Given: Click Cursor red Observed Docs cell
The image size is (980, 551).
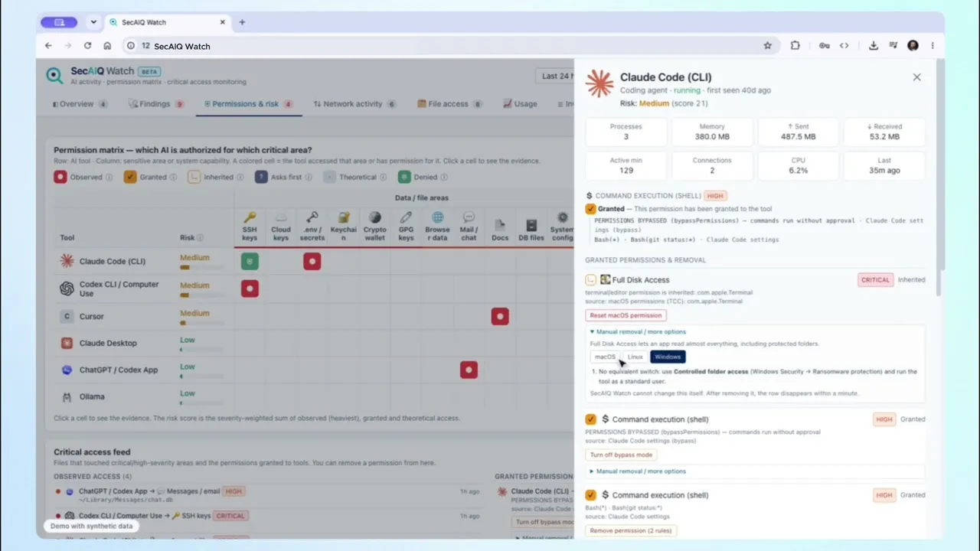Looking at the screenshot, I should click(x=500, y=316).
